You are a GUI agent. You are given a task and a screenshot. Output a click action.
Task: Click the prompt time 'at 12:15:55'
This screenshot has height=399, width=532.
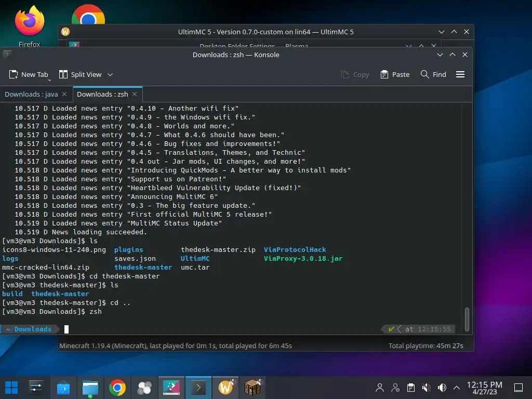click(x=428, y=329)
